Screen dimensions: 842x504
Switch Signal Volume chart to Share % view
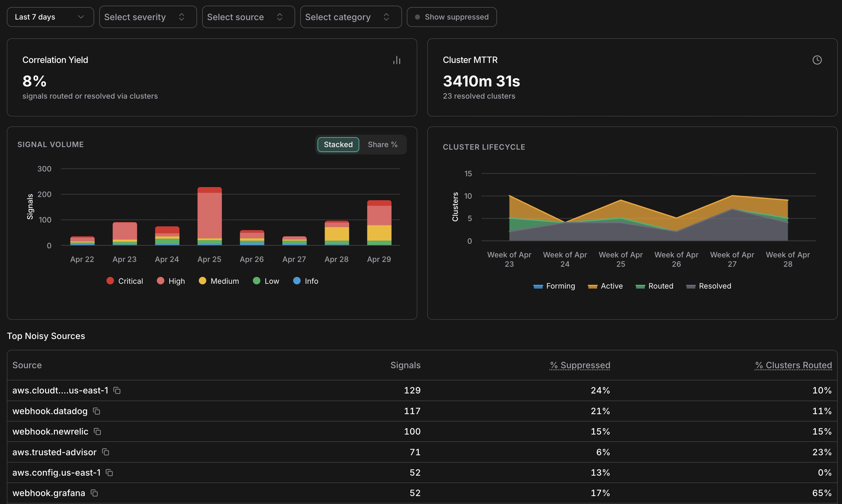tap(382, 145)
